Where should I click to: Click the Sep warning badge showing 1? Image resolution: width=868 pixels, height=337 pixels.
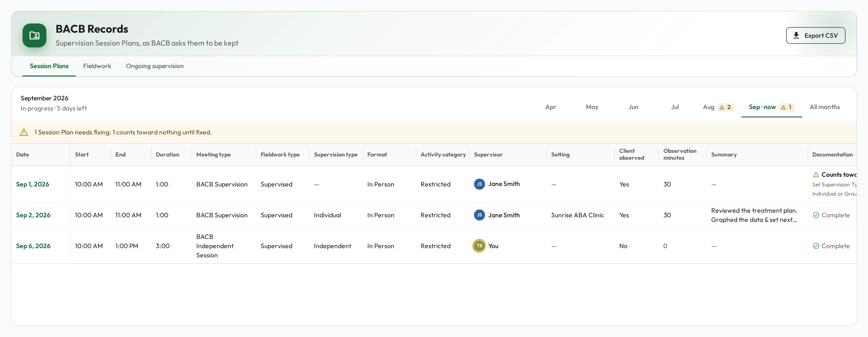pos(786,107)
